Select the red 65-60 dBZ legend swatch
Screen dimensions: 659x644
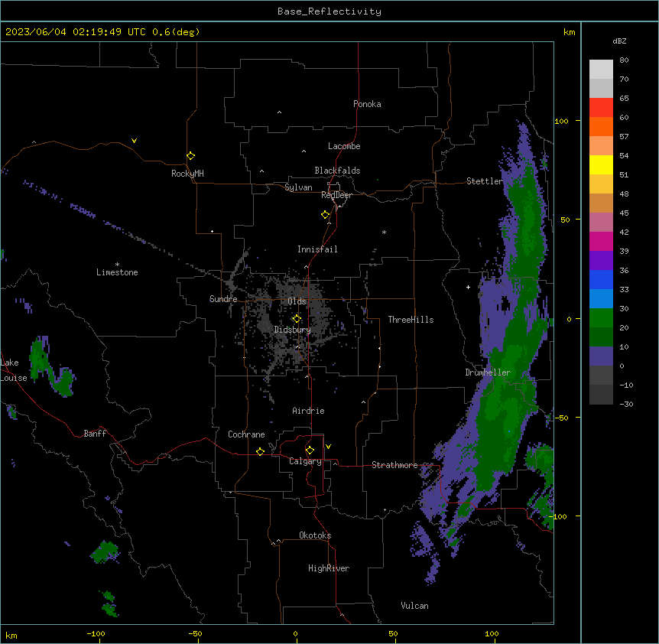click(x=601, y=107)
